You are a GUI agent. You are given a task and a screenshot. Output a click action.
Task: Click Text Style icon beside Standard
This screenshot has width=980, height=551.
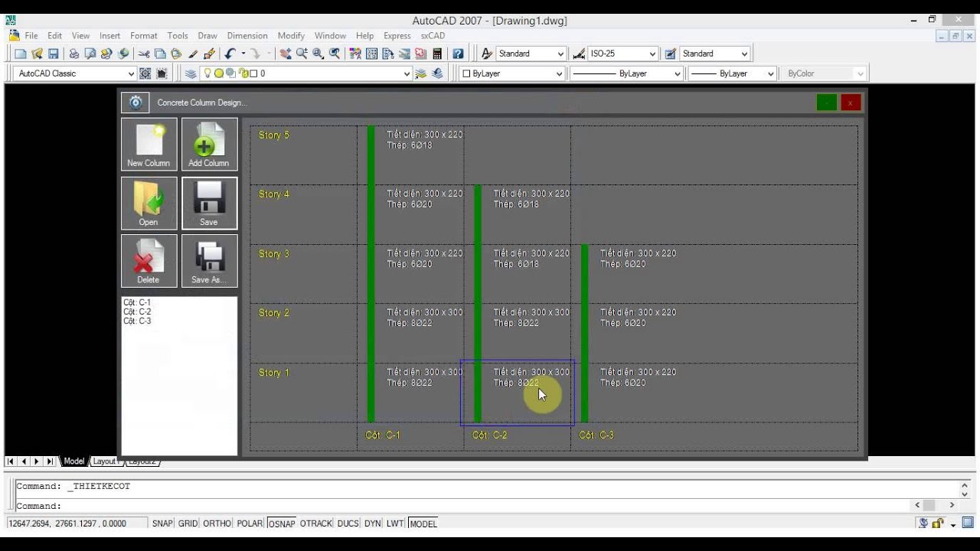(x=486, y=54)
